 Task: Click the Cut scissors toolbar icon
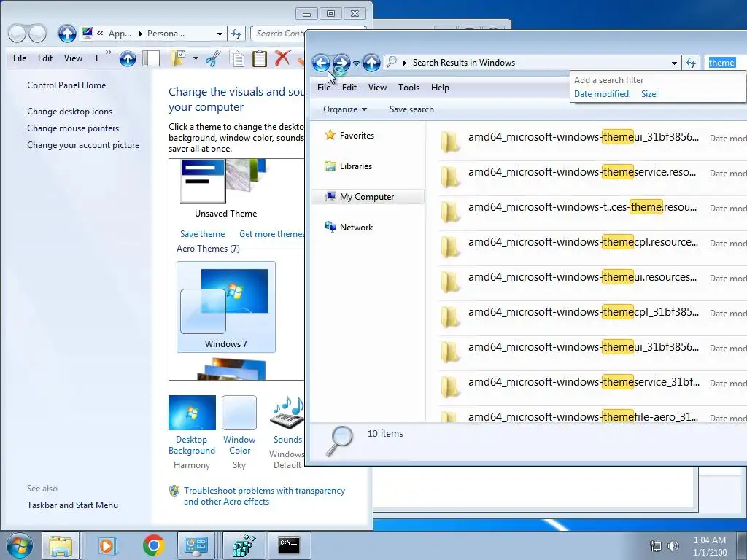213,58
